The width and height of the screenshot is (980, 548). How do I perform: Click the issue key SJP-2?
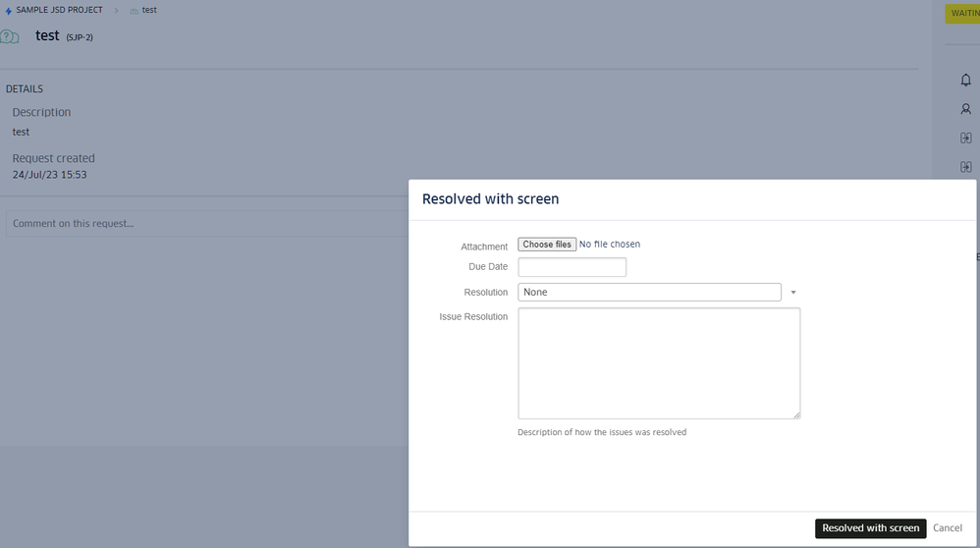click(x=80, y=37)
